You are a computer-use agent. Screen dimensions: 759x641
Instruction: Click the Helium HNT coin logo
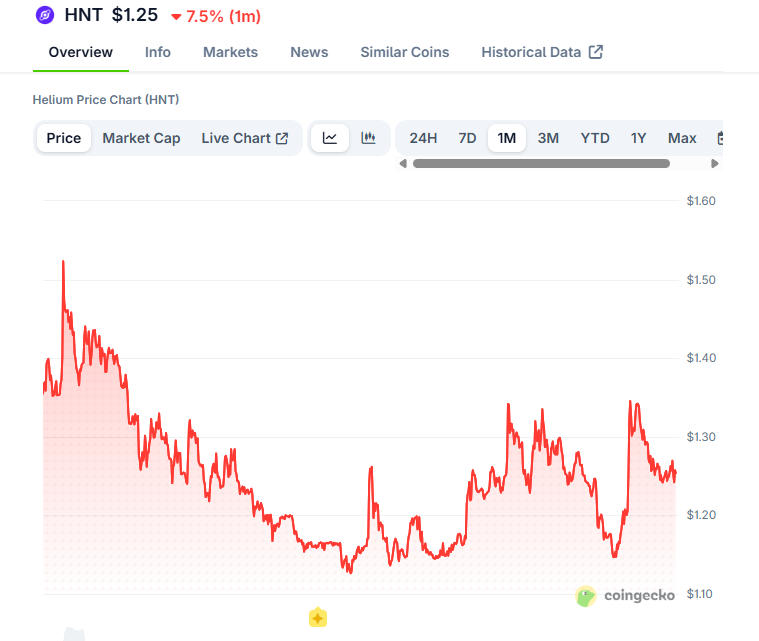point(45,15)
